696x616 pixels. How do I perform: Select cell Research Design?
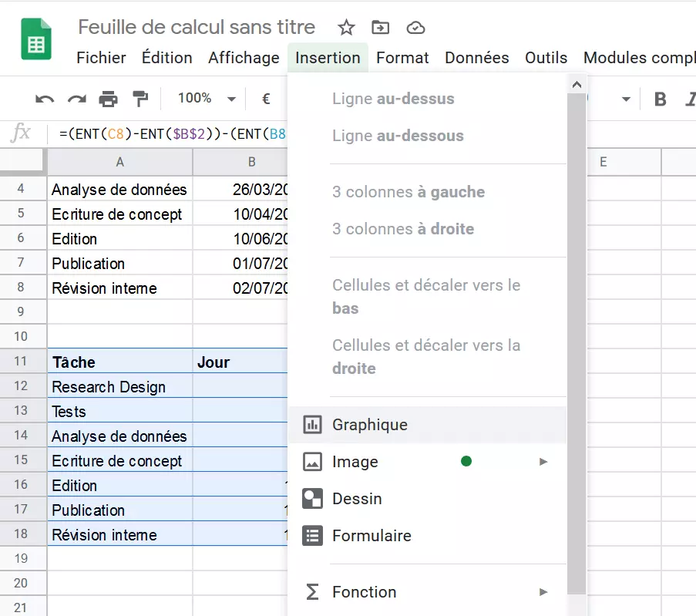tap(119, 386)
